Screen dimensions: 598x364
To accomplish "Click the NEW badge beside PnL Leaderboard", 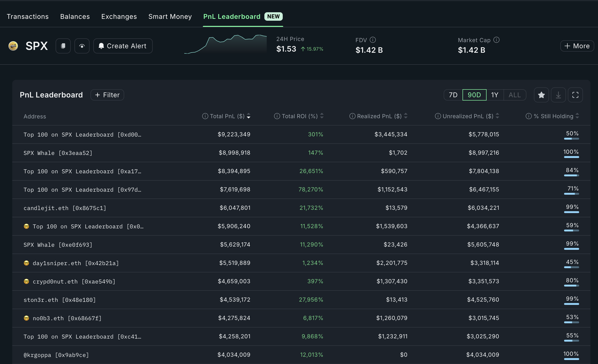I will [274, 16].
